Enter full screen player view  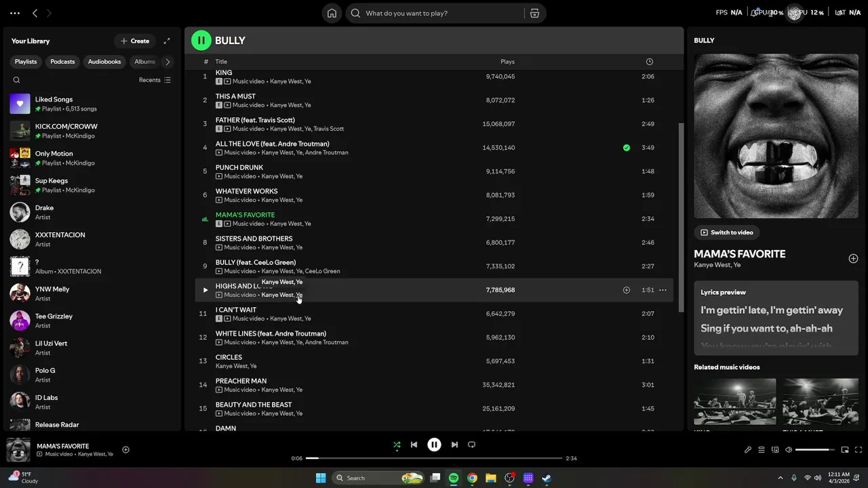pyautogui.click(x=859, y=449)
